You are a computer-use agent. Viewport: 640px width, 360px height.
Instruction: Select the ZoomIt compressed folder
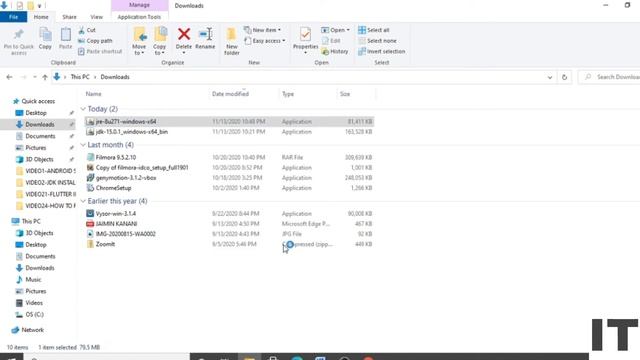[229, 244]
